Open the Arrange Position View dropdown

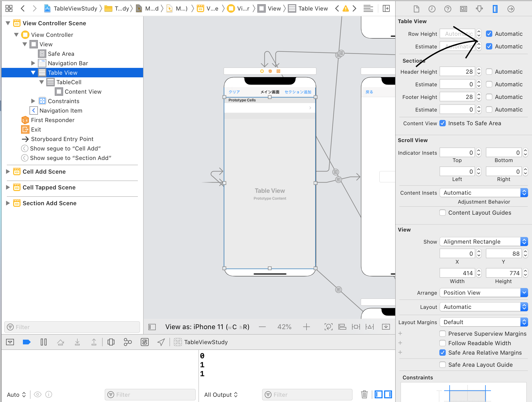click(x=484, y=293)
